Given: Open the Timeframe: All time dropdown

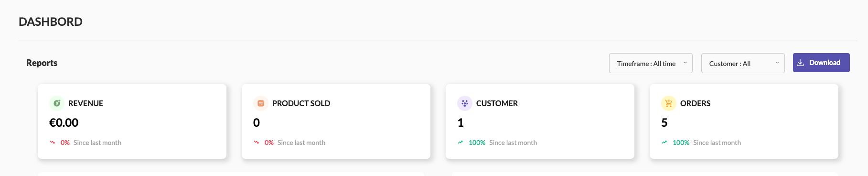Looking at the screenshot, I should coord(651,63).
